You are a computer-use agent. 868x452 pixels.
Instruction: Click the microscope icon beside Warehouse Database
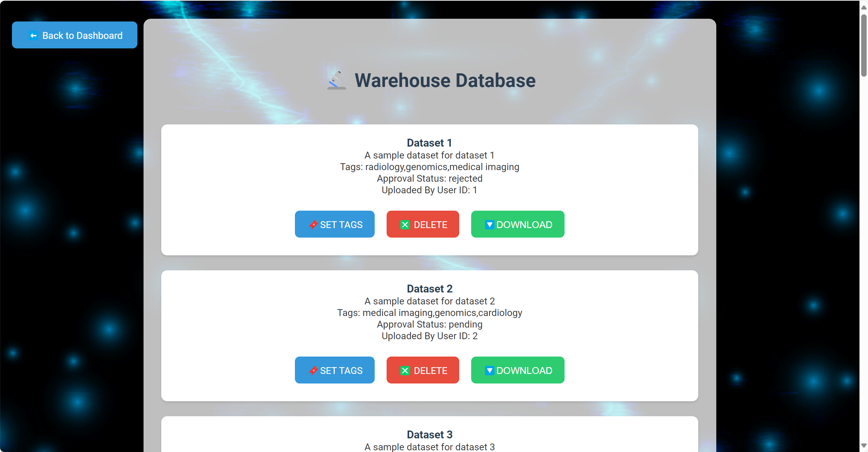[x=336, y=80]
